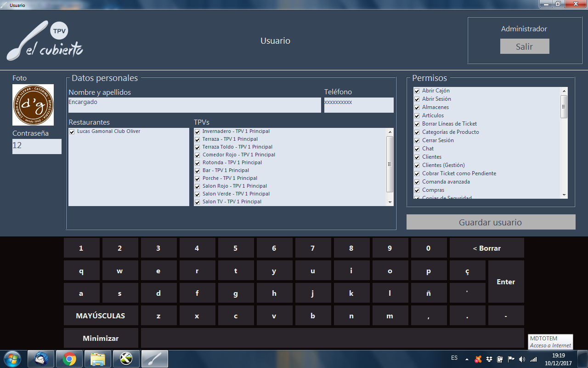Click the Guardar usuario button
The image size is (588, 368).
click(x=491, y=222)
